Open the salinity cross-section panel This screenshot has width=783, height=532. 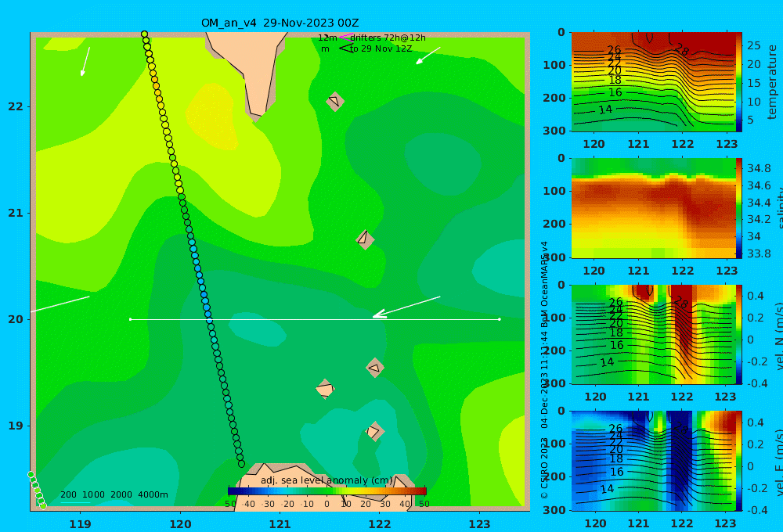coord(654,208)
